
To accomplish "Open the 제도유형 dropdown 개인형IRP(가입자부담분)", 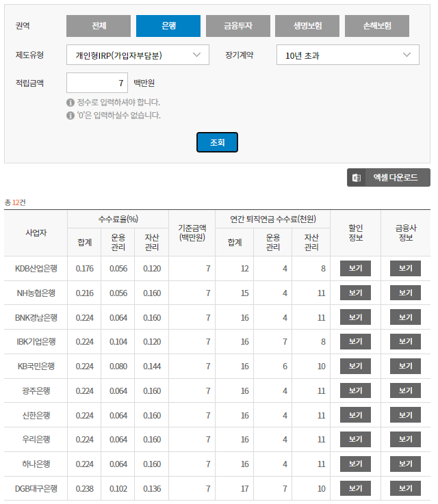I will point(138,55).
